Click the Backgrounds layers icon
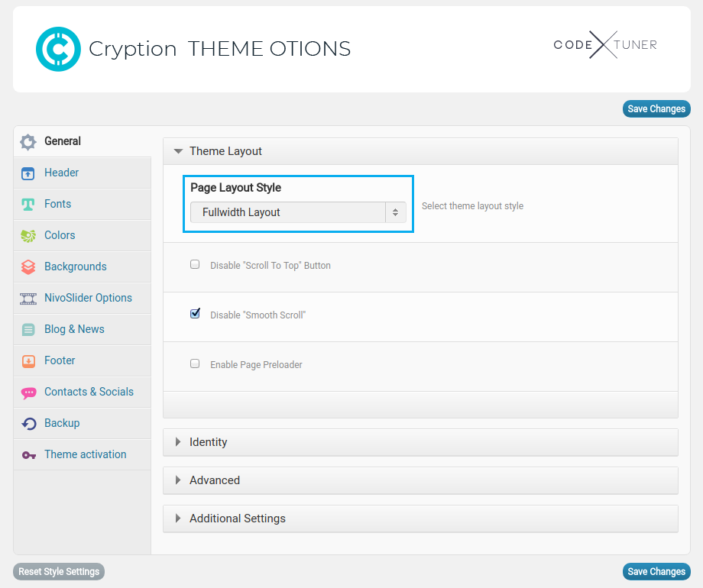 click(28, 267)
